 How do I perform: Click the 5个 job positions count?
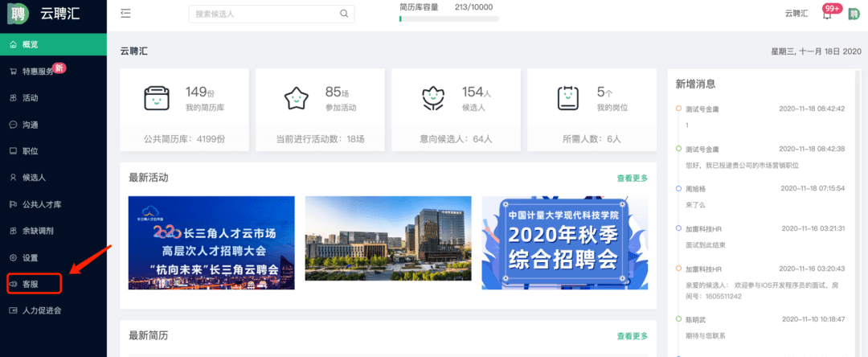click(604, 92)
